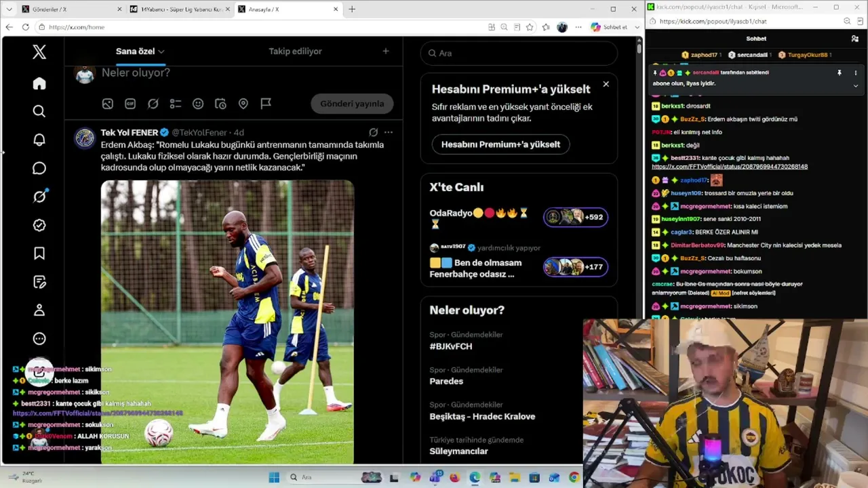Switch to the 14Yabancı browser tab
868x488 pixels.
(x=180, y=9)
